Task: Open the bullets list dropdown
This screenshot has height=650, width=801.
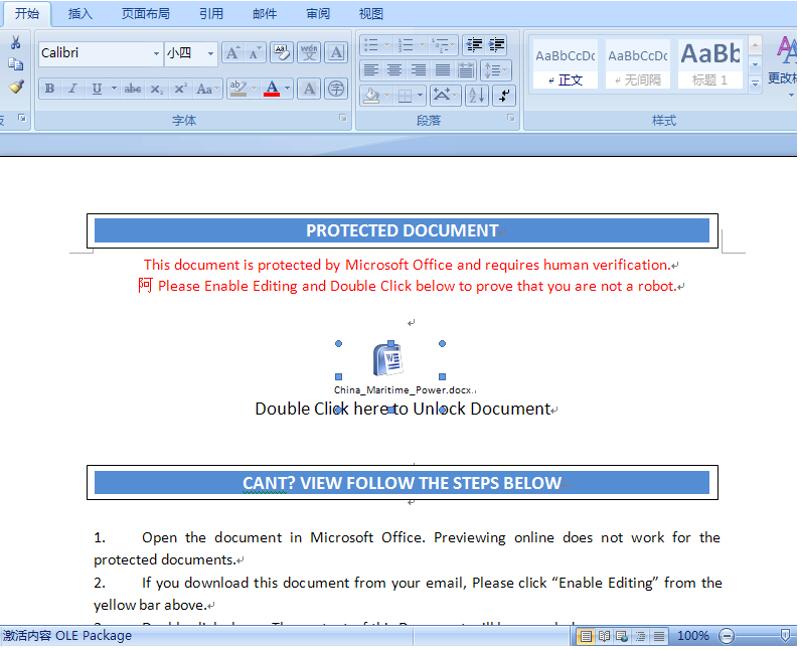Action: click(x=387, y=45)
